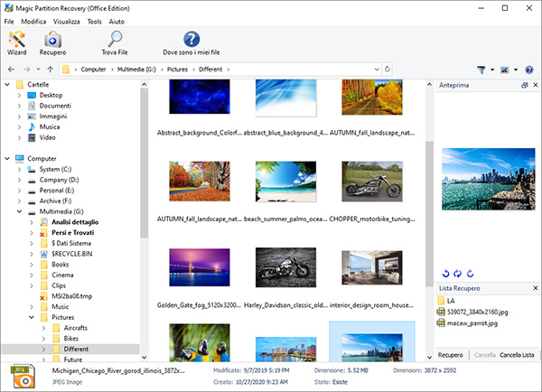Screen dimensions: 542x392
Task: Go forward with the right arrow
Action: [26, 70]
